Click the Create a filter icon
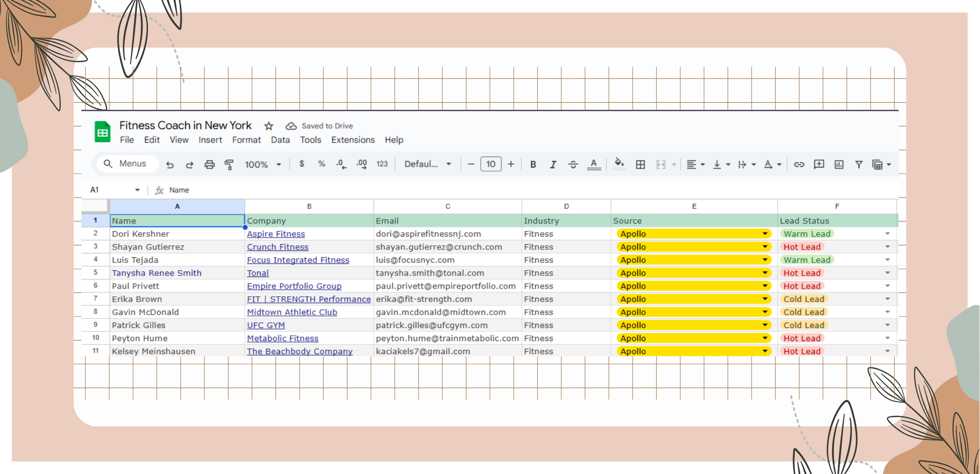 (x=859, y=165)
